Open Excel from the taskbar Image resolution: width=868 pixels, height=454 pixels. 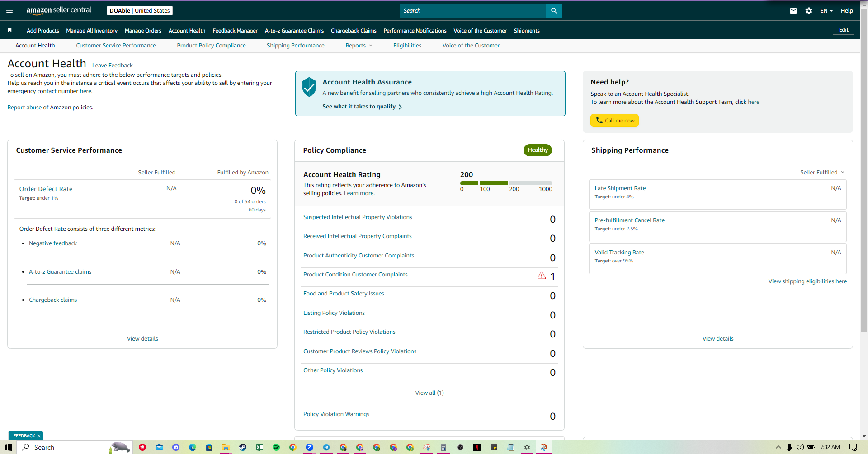[259, 447]
